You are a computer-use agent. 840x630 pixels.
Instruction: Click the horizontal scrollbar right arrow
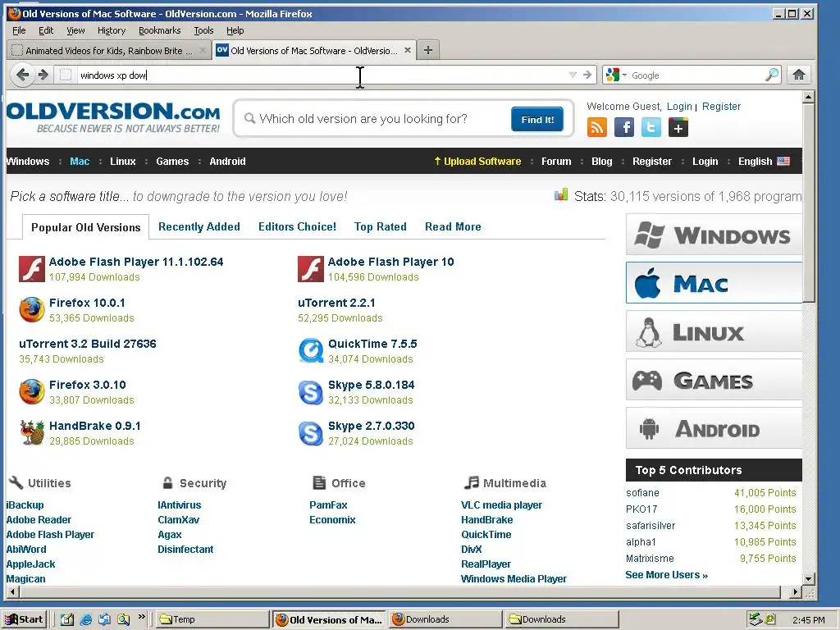[x=796, y=592]
